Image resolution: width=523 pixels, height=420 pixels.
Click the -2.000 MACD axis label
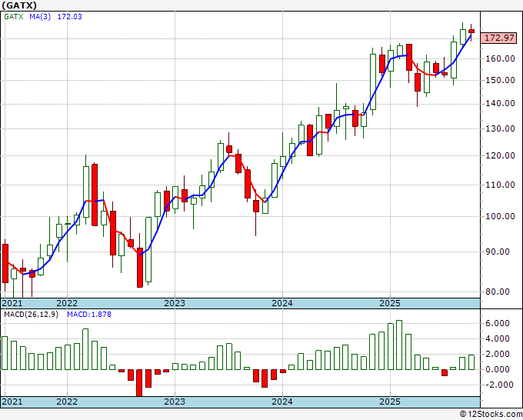tap(498, 385)
